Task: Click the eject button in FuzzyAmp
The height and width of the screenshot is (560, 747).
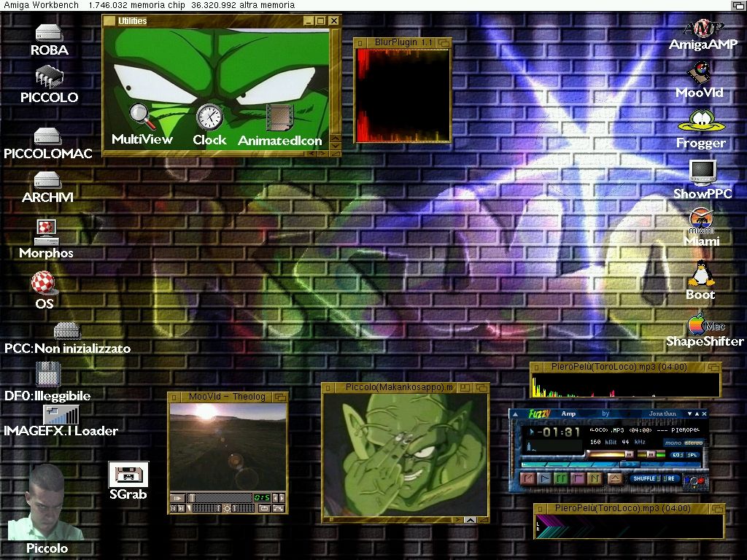Action: coord(616,478)
